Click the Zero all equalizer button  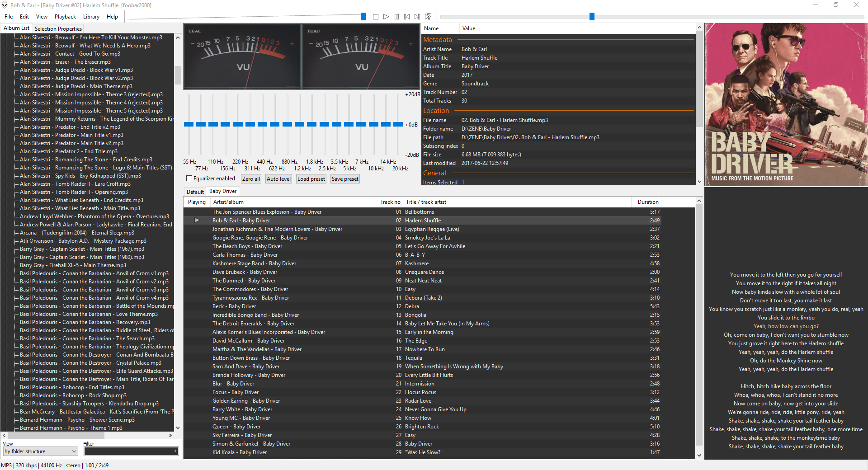point(251,179)
